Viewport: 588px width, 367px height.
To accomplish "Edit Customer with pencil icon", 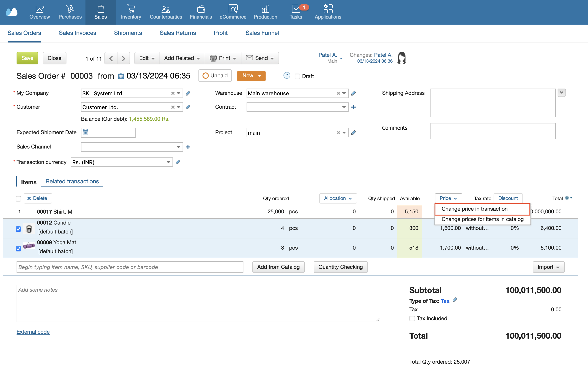I will coord(188,107).
